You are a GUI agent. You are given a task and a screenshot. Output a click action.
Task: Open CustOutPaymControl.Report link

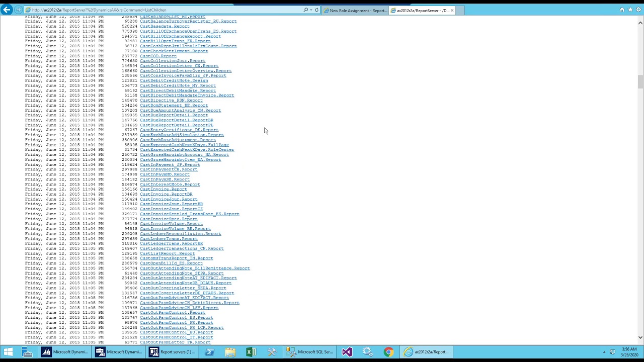pyautogui.click(x=173, y=313)
